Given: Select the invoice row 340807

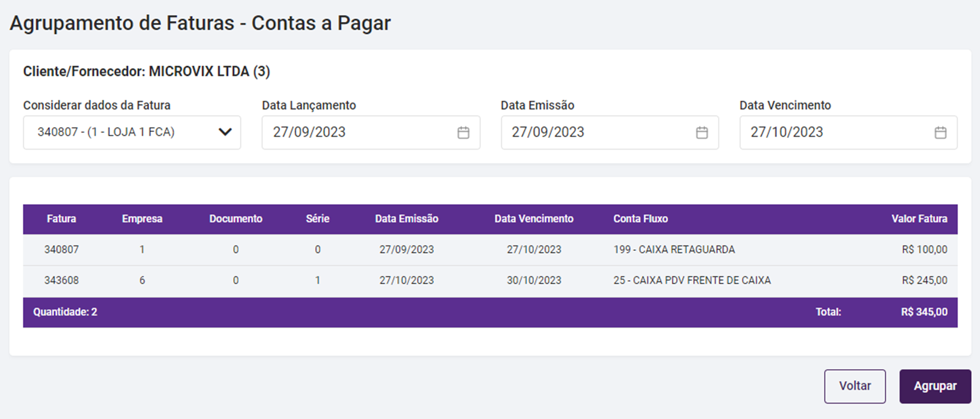Looking at the screenshot, I should point(61,250).
